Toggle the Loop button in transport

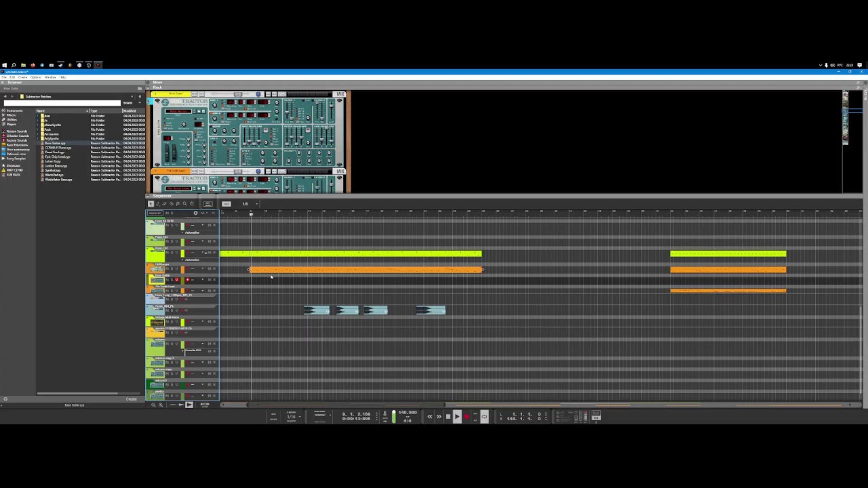(x=484, y=417)
